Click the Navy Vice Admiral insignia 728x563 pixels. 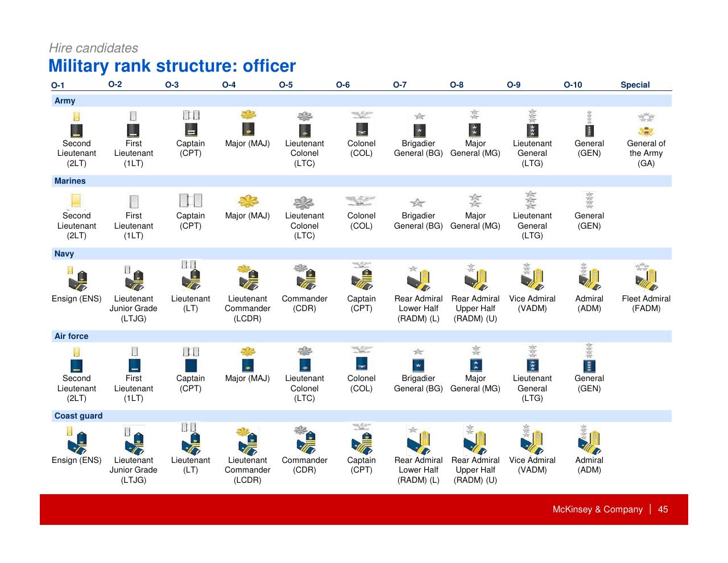tap(532, 276)
